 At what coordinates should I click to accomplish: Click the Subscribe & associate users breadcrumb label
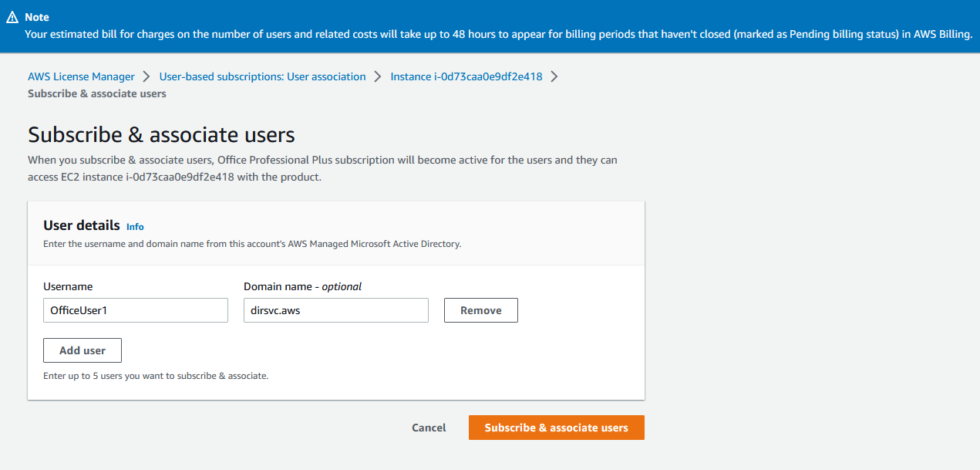[96, 93]
